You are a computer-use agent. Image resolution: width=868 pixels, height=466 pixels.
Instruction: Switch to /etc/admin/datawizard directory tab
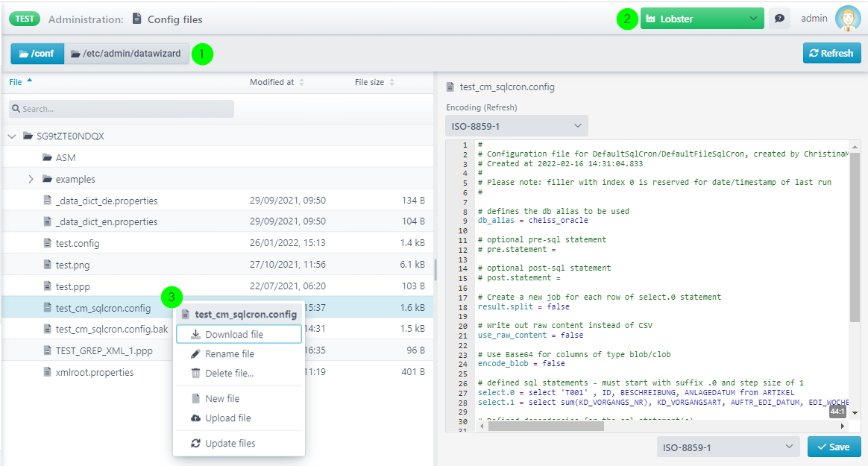(x=127, y=54)
